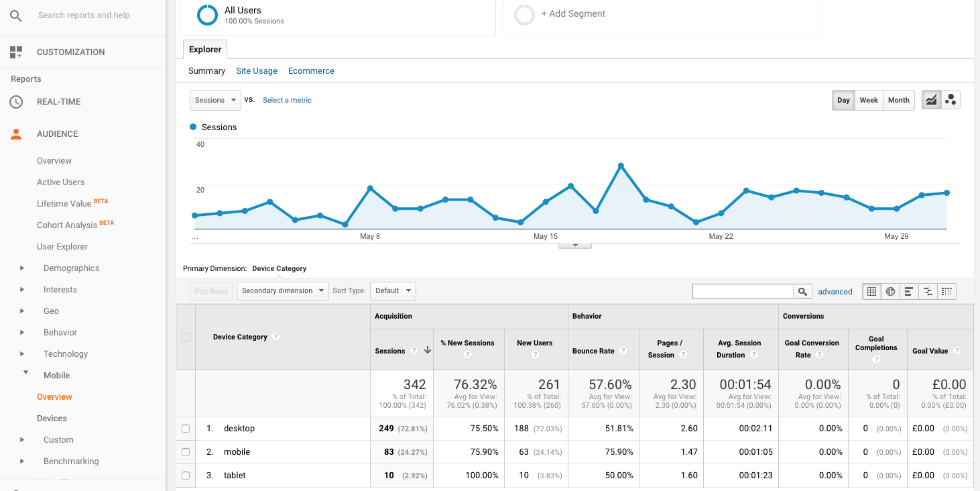Open the Secondary dimension dropdown

(282, 290)
